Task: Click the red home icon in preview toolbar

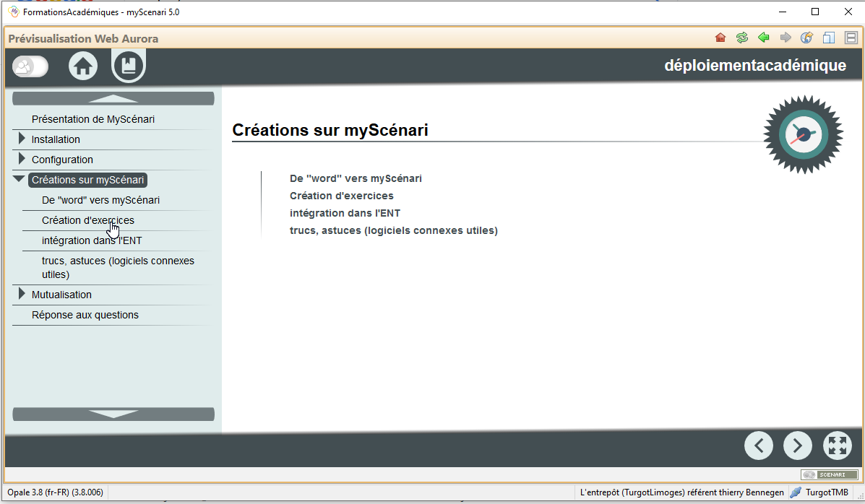Action: pyautogui.click(x=720, y=38)
